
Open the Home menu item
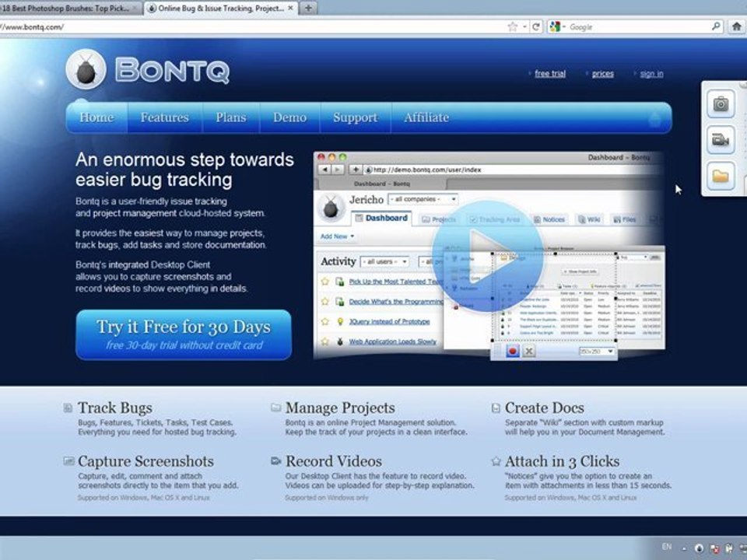(x=96, y=117)
